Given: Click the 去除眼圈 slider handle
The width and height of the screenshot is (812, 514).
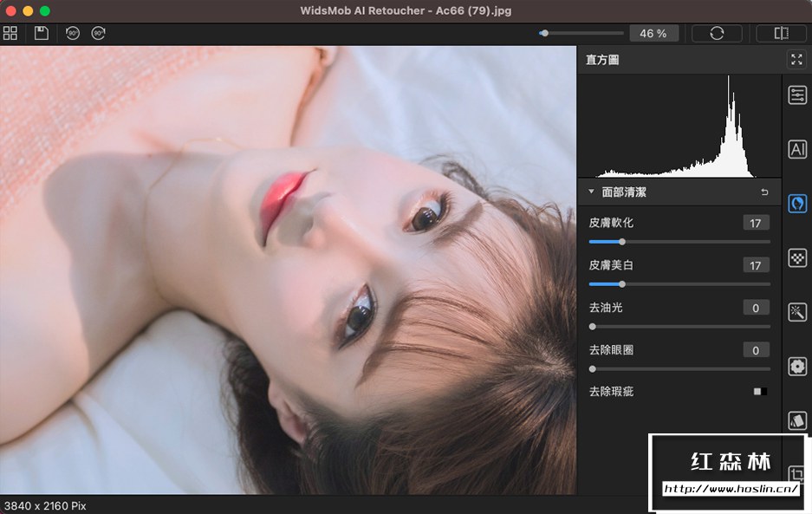Looking at the screenshot, I should pos(593,369).
